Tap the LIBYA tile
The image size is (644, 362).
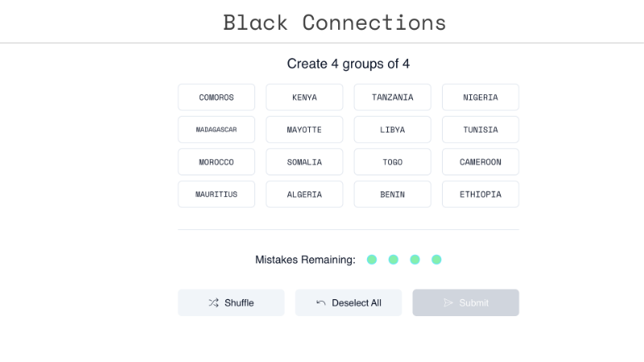(x=392, y=130)
